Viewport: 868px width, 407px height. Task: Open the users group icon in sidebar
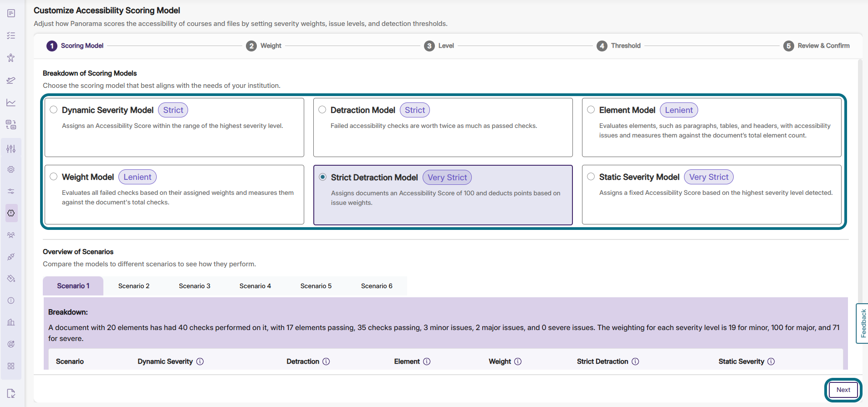(11, 235)
